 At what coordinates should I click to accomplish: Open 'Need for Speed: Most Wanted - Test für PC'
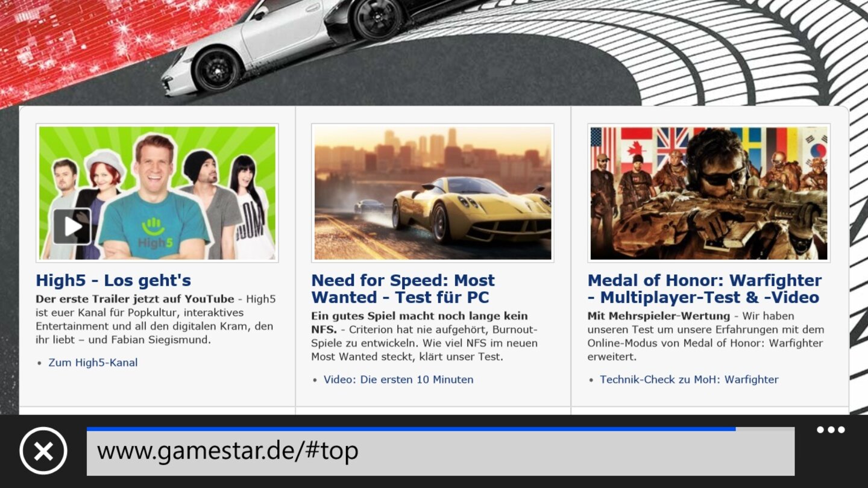(x=403, y=289)
